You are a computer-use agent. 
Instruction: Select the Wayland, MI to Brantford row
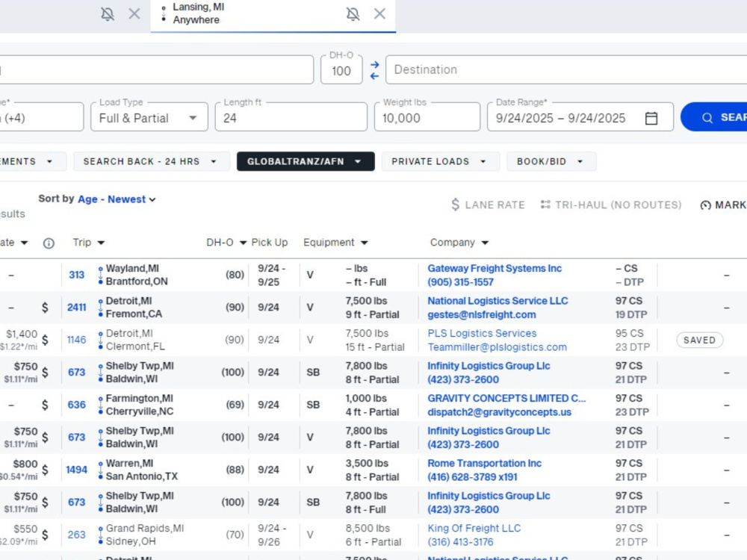tap(373, 276)
